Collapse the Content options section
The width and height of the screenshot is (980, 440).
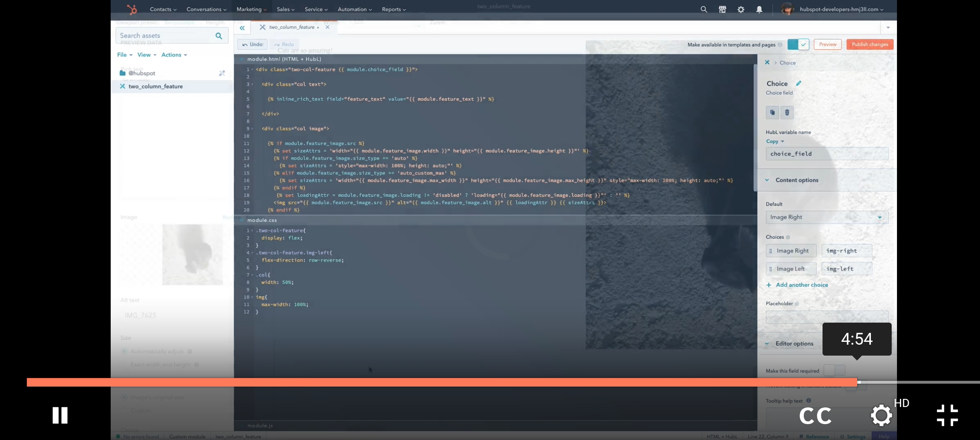pyautogui.click(x=768, y=180)
